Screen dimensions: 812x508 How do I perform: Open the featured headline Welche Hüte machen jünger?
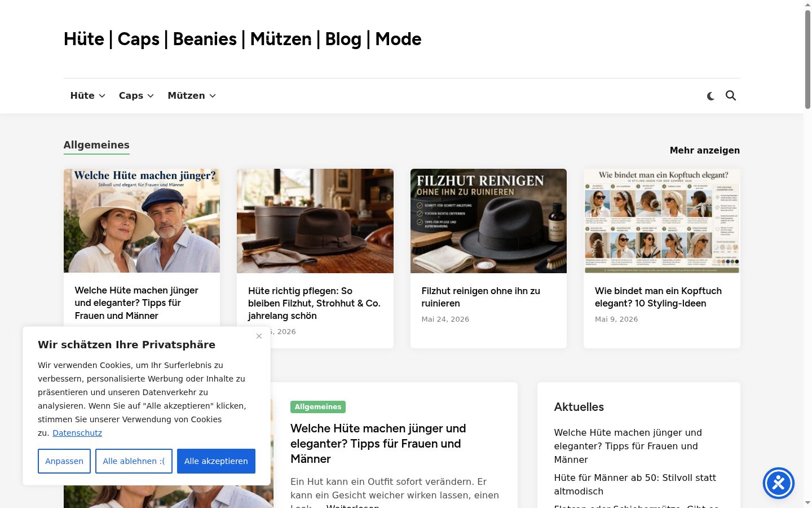378,444
